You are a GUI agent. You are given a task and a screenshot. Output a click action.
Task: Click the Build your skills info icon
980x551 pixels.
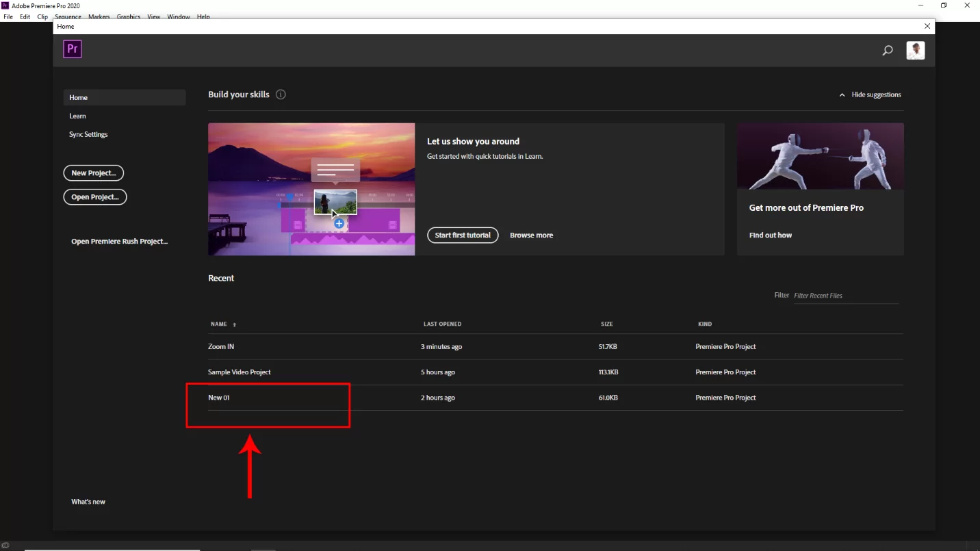(x=281, y=94)
